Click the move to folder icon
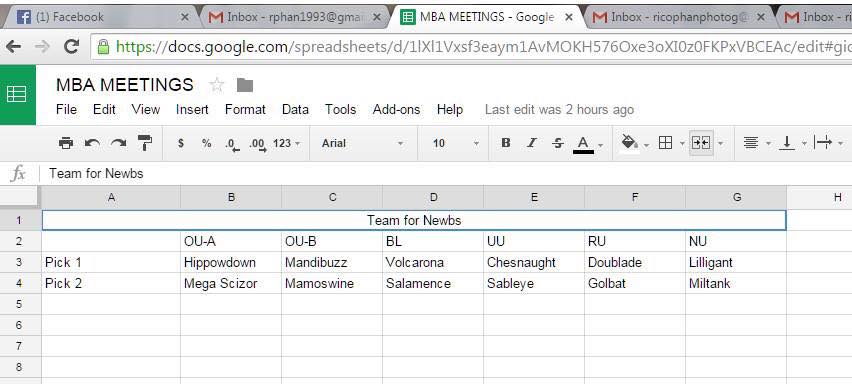The image size is (852, 384). pos(245,85)
